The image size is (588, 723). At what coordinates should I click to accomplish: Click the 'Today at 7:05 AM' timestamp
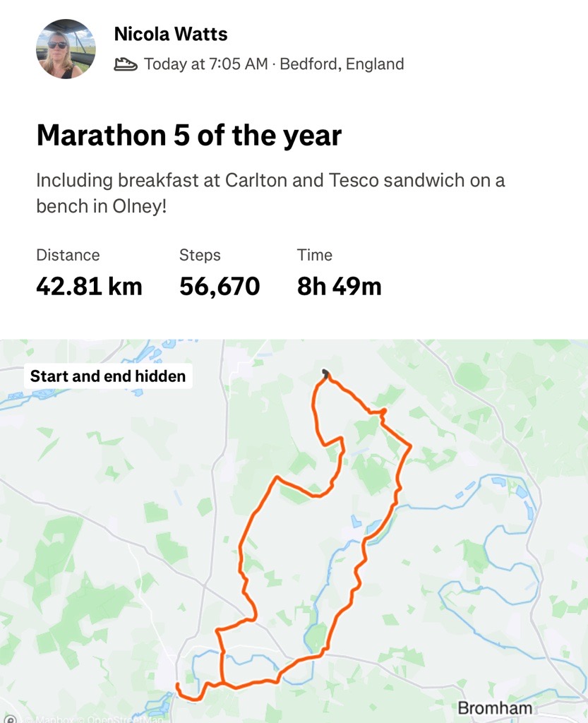click(205, 64)
